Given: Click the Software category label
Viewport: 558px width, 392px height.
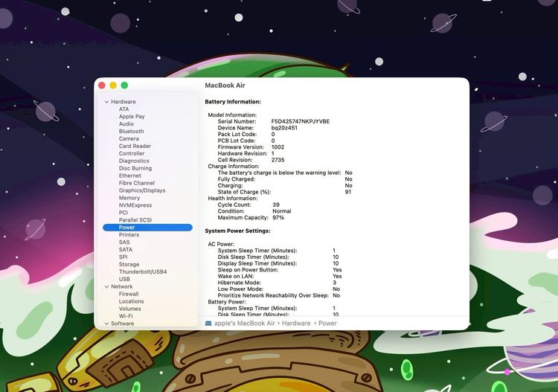Looking at the screenshot, I should coord(123,324).
